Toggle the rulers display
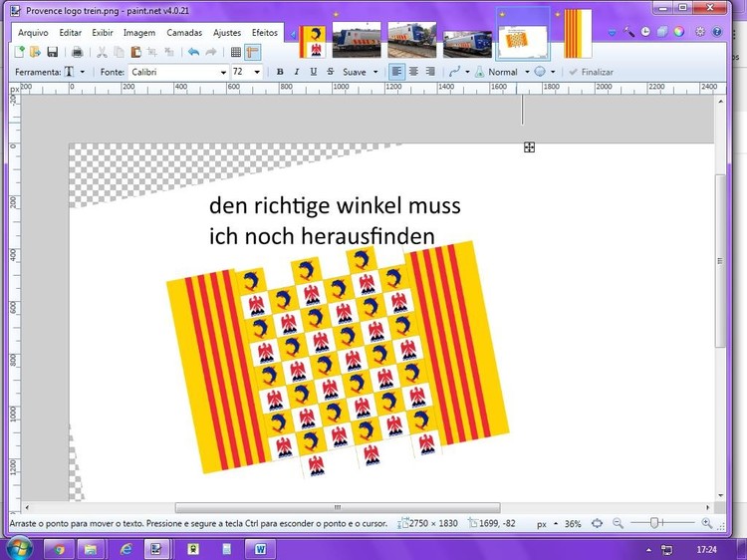Viewport: 747px width, 560px height. tap(253, 52)
